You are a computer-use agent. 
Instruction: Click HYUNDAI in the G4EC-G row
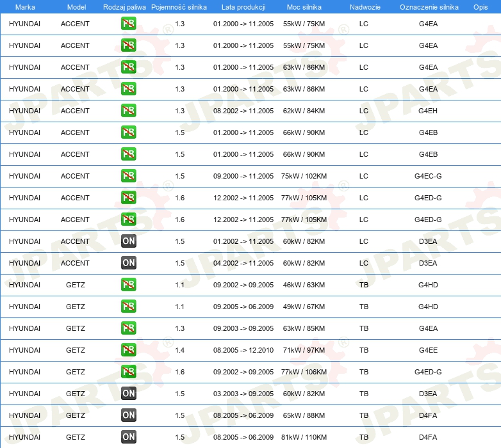pos(24,176)
